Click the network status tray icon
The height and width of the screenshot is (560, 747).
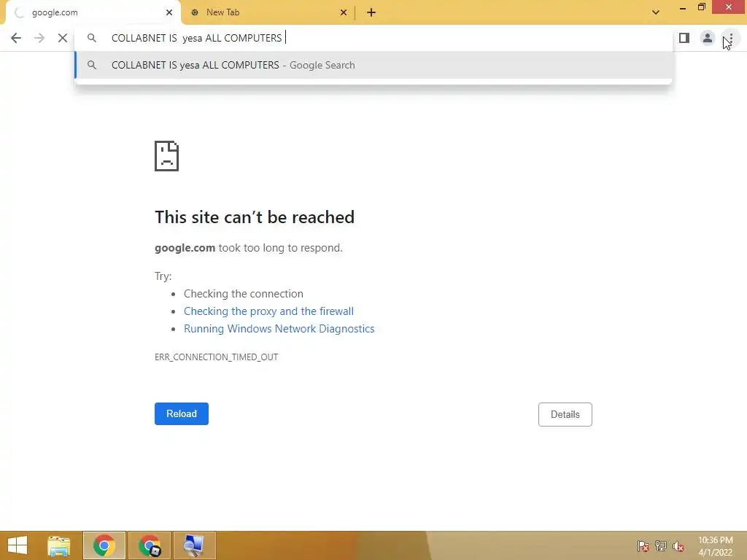pyautogui.click(x=661, y=546)
